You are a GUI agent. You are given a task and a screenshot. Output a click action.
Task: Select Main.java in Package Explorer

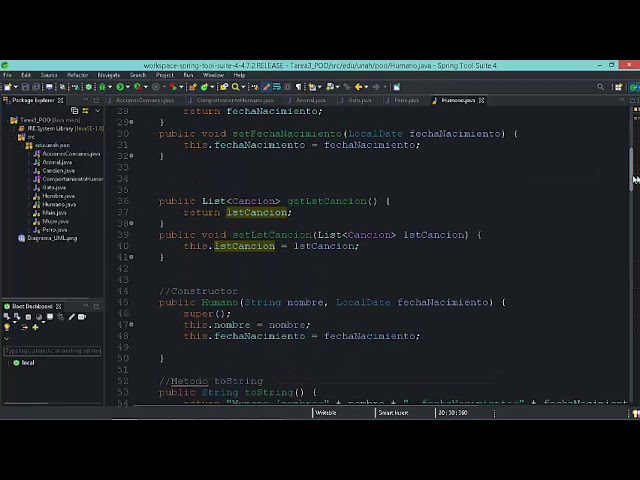(50, 213)
